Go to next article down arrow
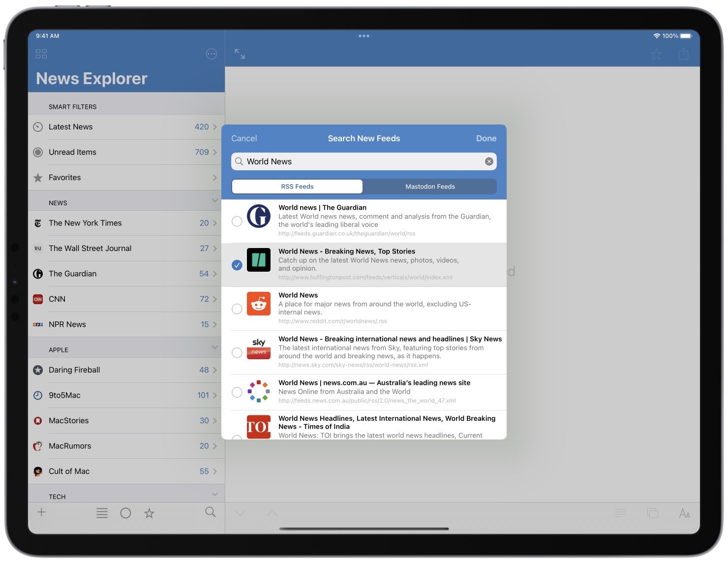 coord(240,513)
